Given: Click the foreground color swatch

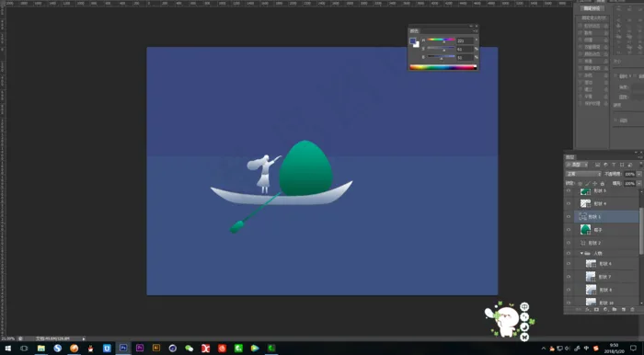Looking at the screenshot, I should [x=413, y=40].
